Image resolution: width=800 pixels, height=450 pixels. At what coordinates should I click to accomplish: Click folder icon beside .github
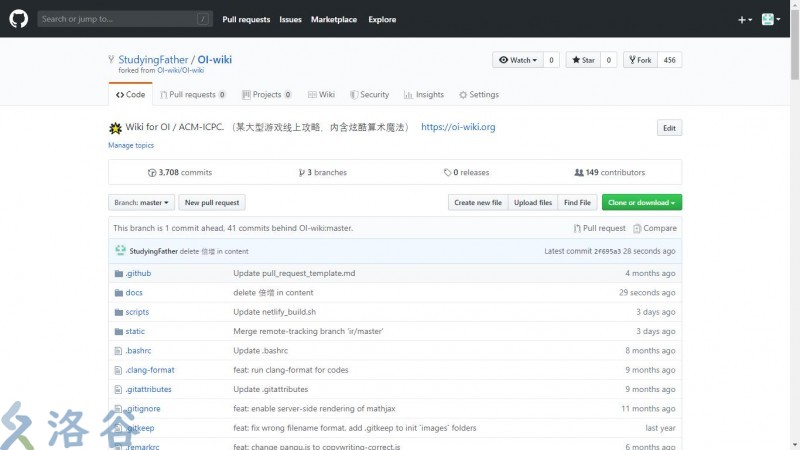118,273
